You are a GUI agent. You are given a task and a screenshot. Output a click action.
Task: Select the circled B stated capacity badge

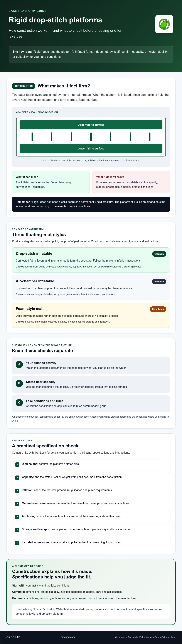[x=19, y=384]
